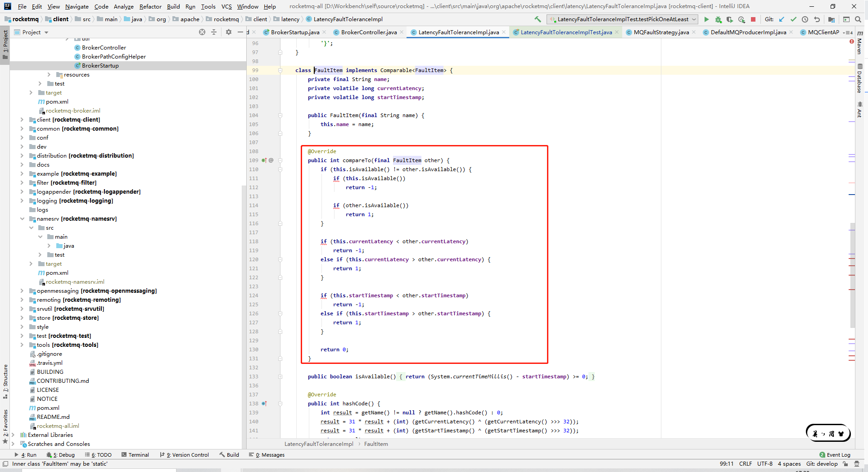Viewport: 868px width, 472px height.
Task: Toggle the Project side tab
Action: 5,45
